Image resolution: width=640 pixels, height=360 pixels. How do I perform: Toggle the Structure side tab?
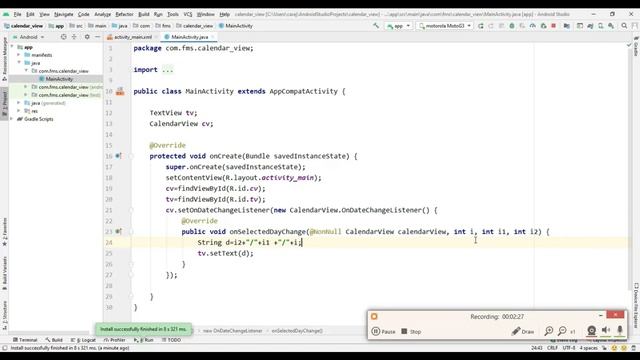click(4, 315)
